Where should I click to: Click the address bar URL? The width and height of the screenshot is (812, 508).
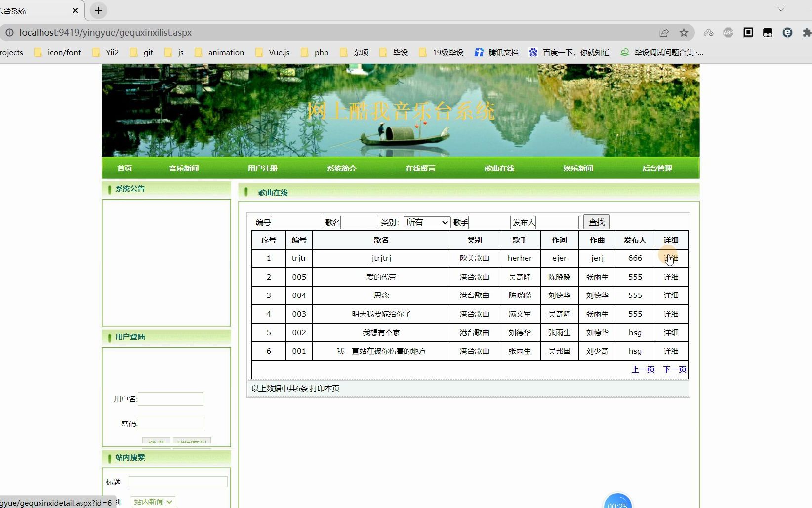pos(106,33)
